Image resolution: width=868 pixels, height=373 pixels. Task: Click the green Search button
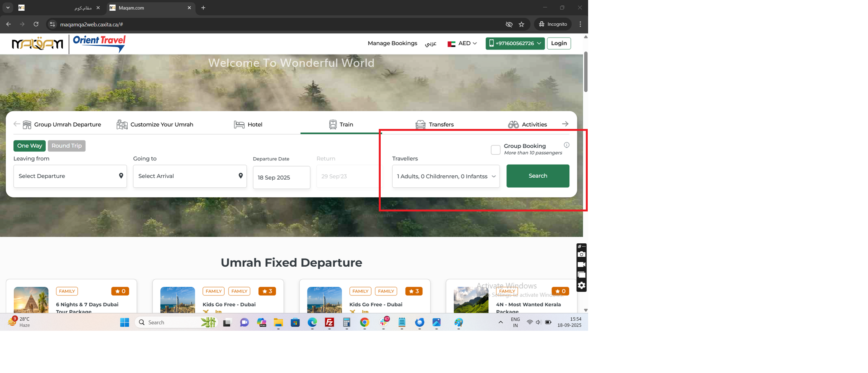tap(538, 176)
